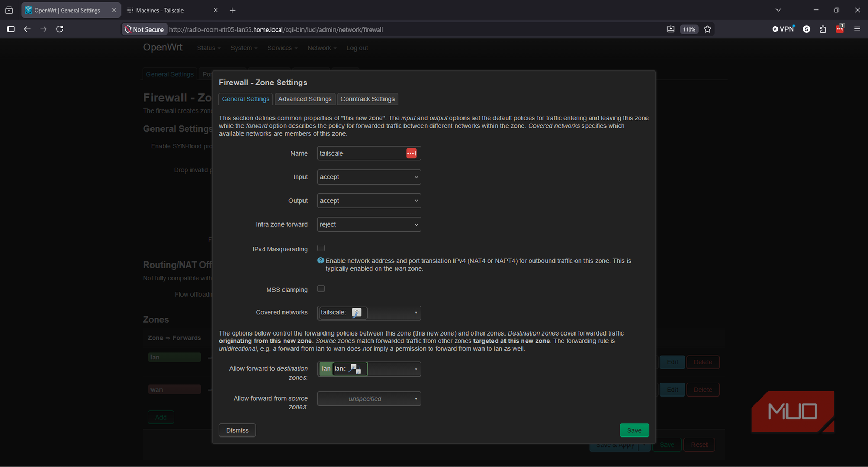Enable the IPv4 Masquerading checkbox
Viewport: 868px width, 467px height.
pyautogui.click(x=321, y=248)
